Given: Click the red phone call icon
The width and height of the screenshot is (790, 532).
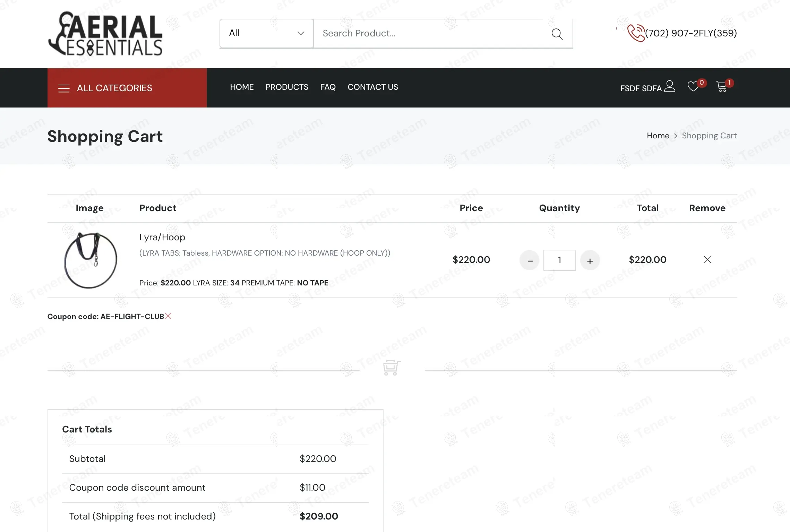Looking at the screenshot, I should [636, 33].
